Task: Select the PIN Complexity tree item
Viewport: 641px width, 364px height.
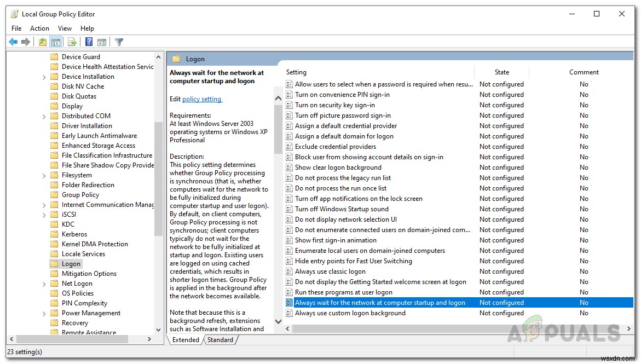Action: coord(85,303)
